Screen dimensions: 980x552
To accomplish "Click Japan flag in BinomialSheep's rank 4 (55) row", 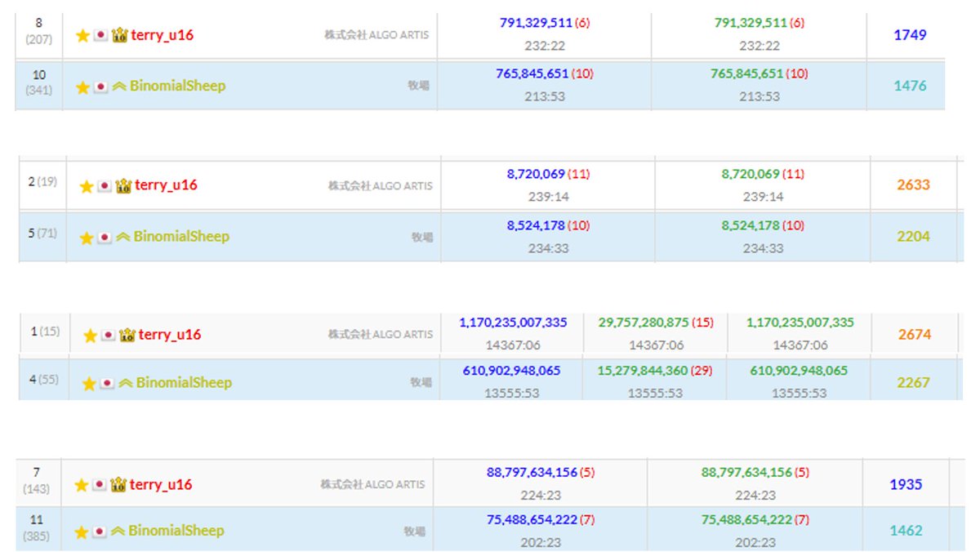I will [107, 383].
